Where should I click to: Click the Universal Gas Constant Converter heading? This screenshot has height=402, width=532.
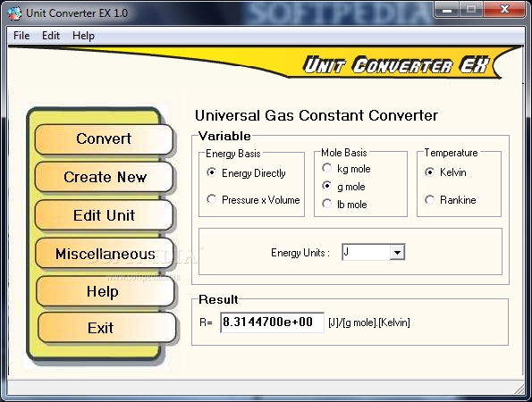coord(317,115)
